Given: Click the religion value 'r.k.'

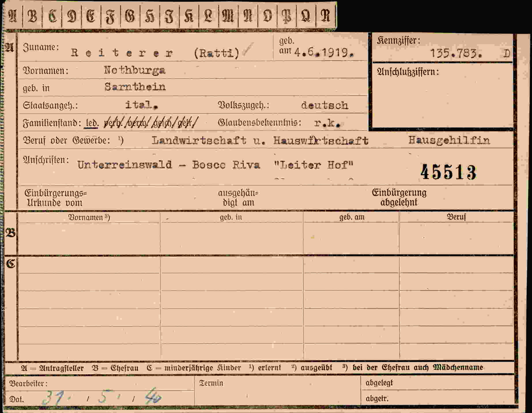Looking at the screenshot, I should tap(327, 123).
